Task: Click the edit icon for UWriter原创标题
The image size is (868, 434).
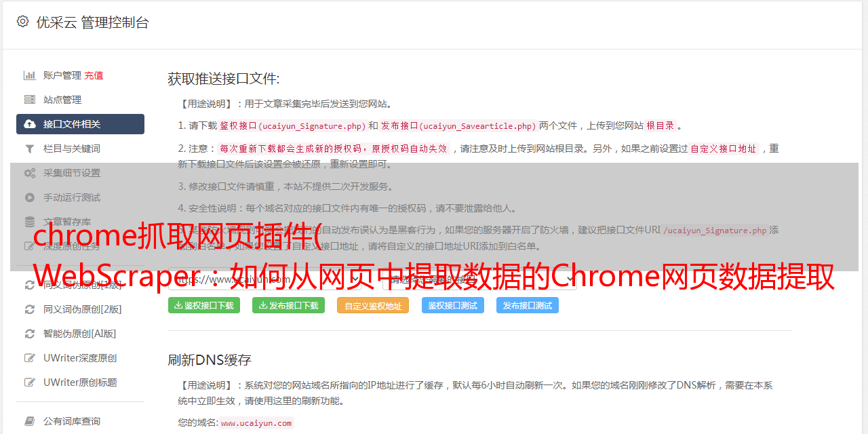Action: (30, 382)
